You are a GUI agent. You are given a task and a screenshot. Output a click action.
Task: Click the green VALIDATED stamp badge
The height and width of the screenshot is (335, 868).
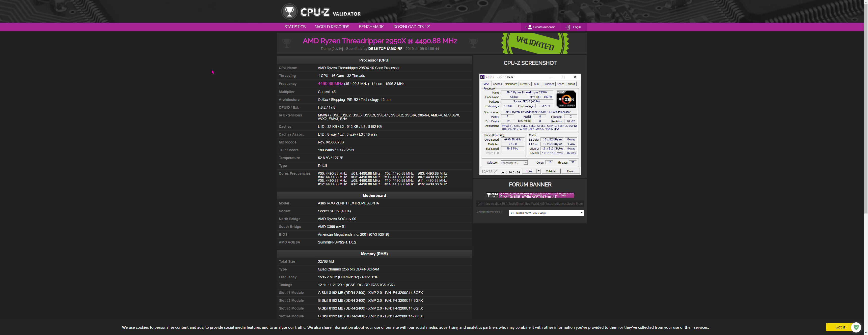(535, 43)
